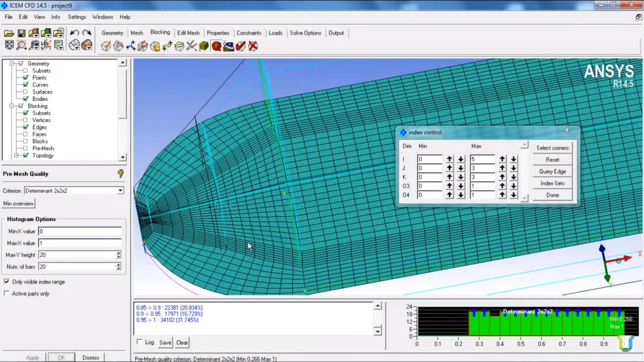644x362 pixels.
Task: Toggle Bodies visibility checkbox
Action: pyautogui.click(x=25, y=99)
